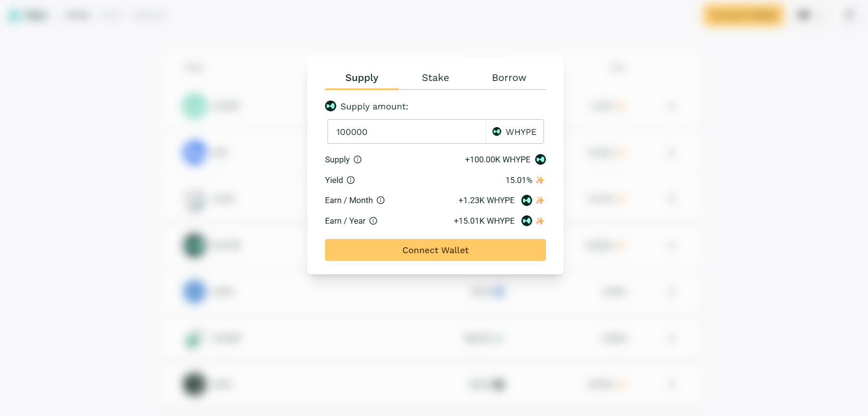Click the WHYPE logo beside Supply amount label

click(331, 106)
